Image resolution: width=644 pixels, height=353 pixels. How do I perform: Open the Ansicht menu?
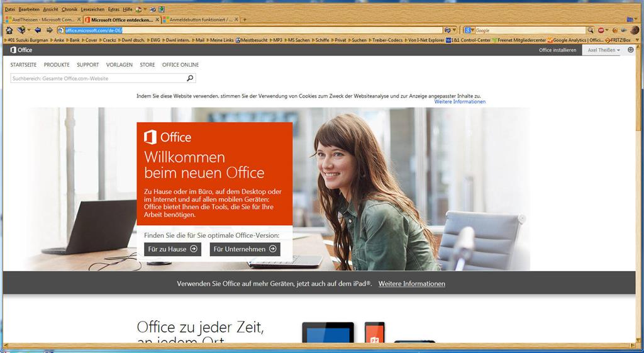tap(50, 9)
